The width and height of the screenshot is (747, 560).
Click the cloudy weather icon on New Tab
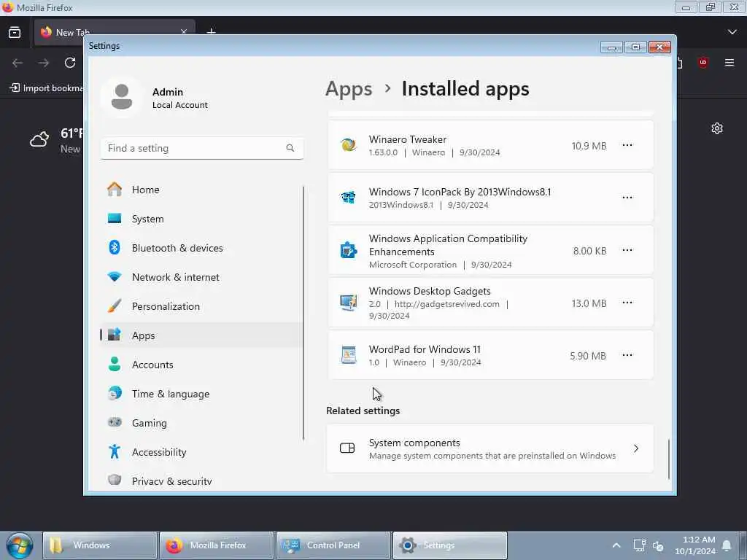click(x=39, y=139)
